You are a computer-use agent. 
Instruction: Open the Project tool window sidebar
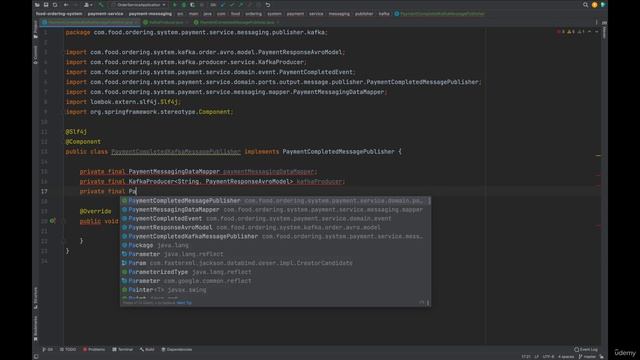tap(36, 30)
